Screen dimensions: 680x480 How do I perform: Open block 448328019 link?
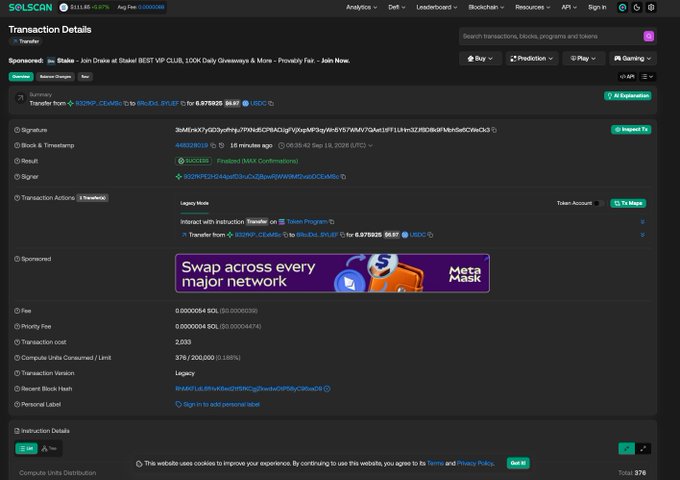coord(192,146)
